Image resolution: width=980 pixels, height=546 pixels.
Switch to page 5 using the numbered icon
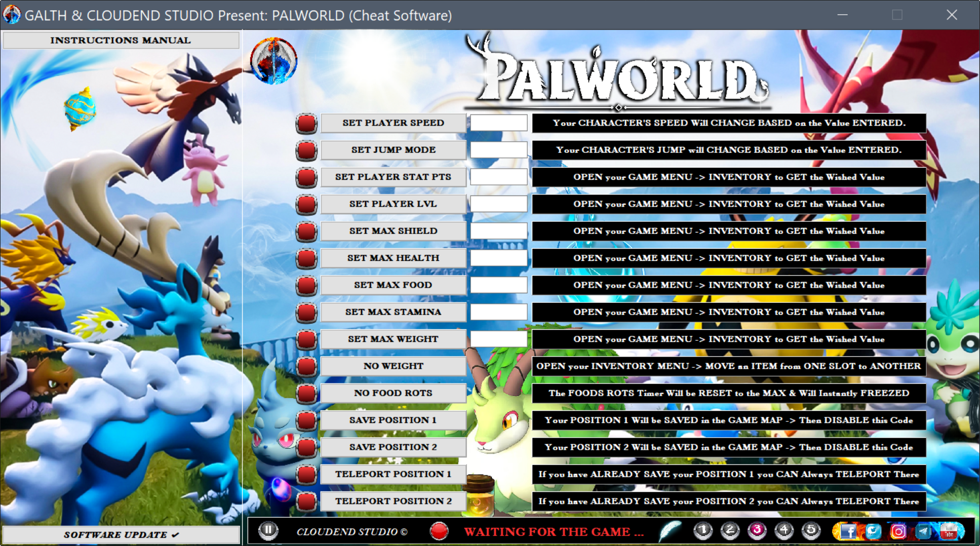coord(811,530)
